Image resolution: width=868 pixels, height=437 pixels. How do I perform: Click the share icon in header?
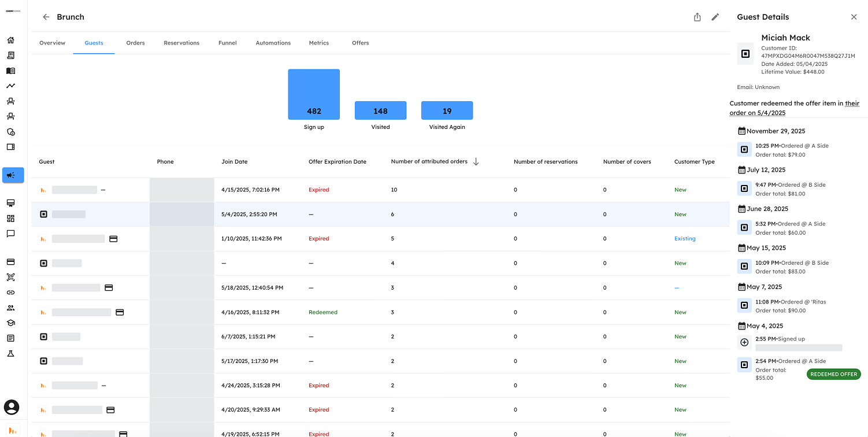[x=697, y=17]
